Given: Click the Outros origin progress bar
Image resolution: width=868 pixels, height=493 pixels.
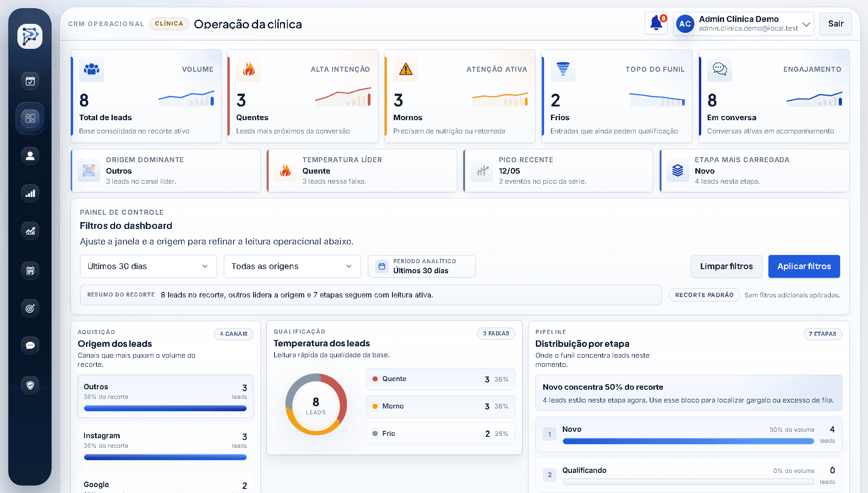Looking at the screenshot, I should (165, 408).
